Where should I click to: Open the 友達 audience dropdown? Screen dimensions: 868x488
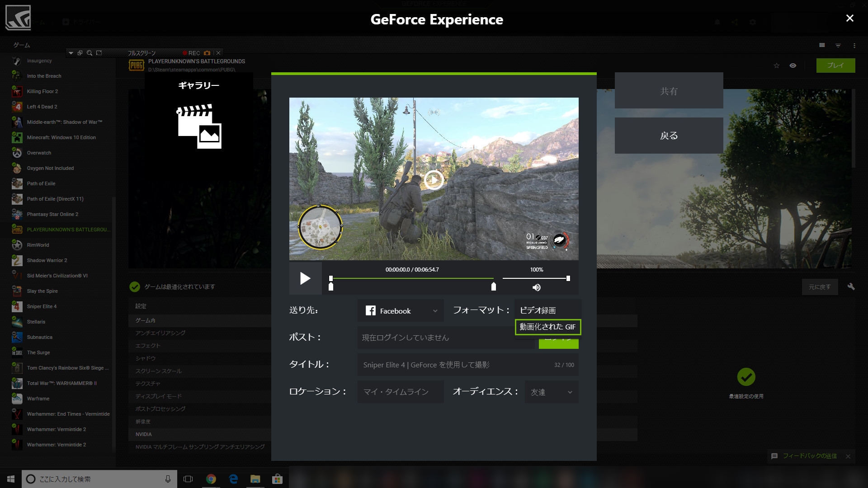tap(552, 392)
